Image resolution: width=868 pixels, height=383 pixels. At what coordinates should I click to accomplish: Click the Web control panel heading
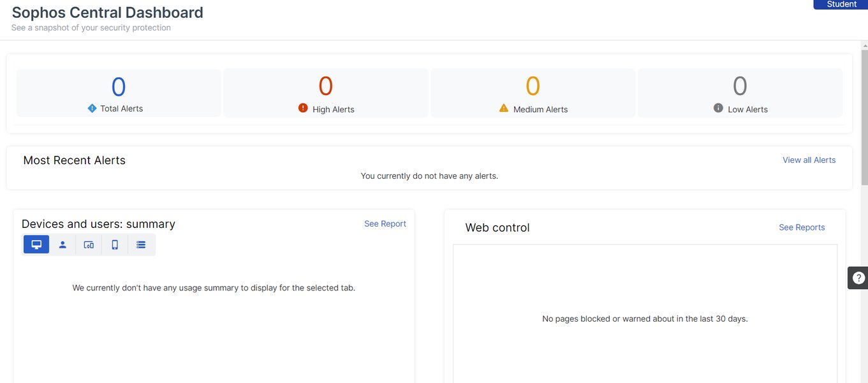(x=497, y=227)
